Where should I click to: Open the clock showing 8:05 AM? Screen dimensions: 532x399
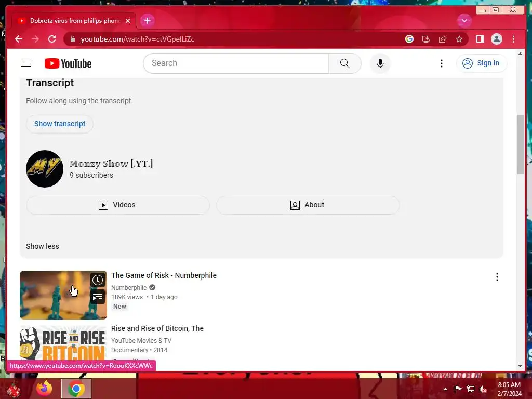[509, 389]
